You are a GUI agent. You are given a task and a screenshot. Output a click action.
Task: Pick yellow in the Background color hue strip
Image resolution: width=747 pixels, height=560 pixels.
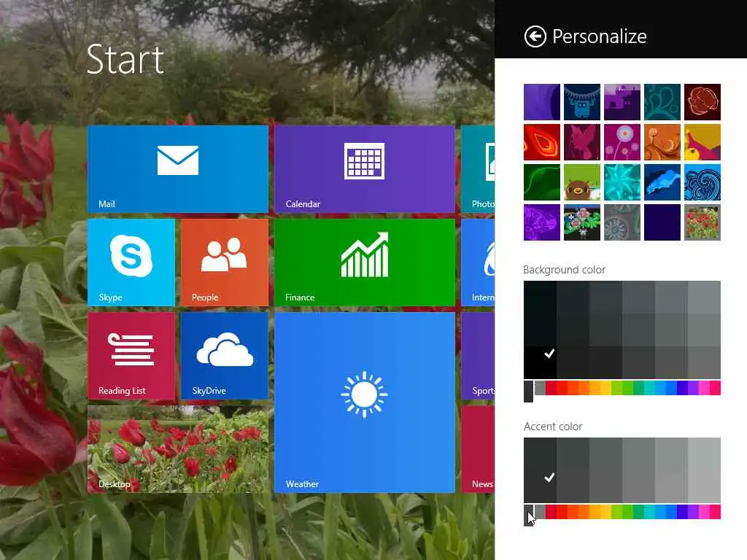tap(605, 388)
